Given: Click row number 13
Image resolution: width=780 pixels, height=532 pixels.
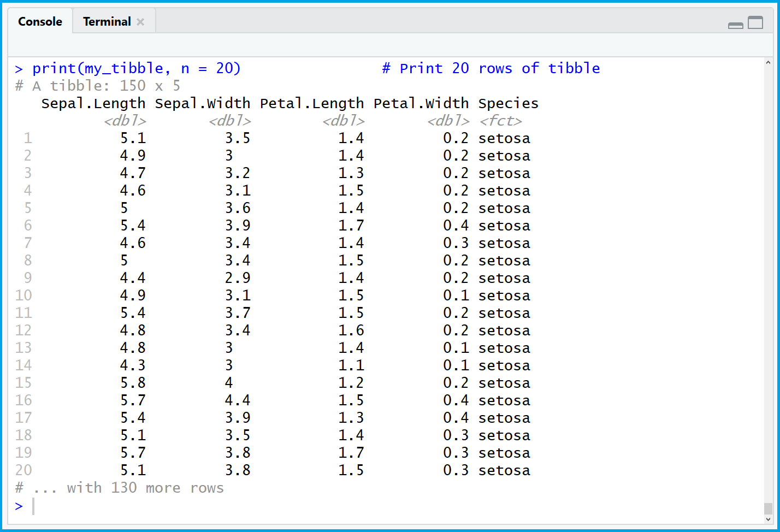Looking at the screenshot, I should (23, 348).
